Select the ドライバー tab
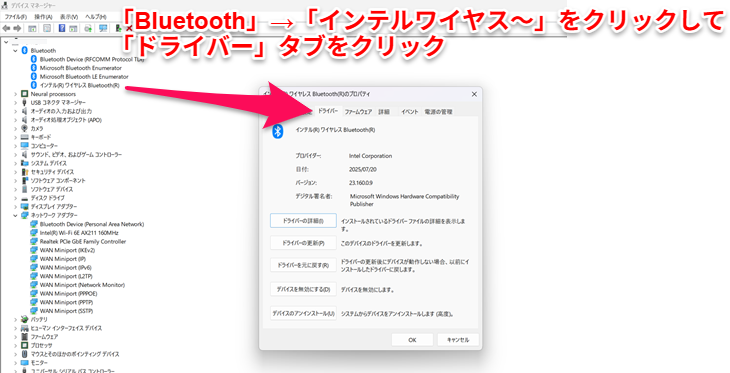 pyautogui.click(x=328, y=111)
